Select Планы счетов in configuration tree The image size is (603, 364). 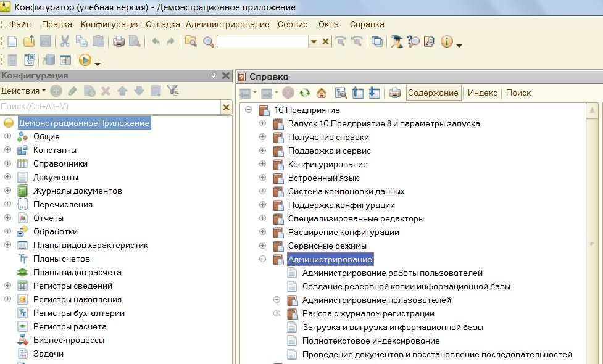62,259
